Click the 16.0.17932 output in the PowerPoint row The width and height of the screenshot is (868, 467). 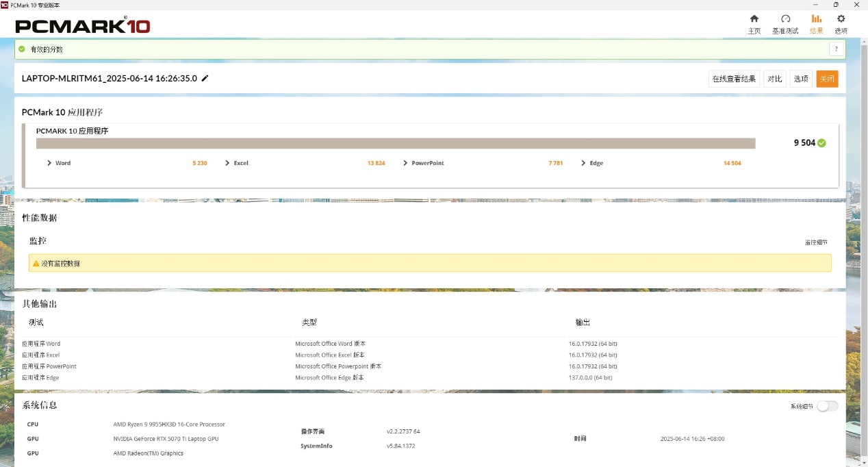tap(593, 366)
